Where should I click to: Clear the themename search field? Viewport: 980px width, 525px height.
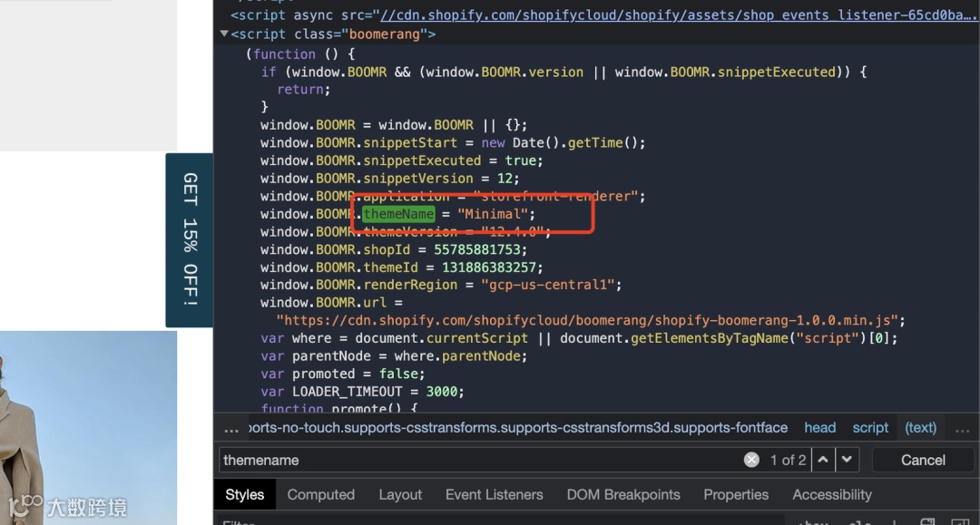(x=751, y=460)
